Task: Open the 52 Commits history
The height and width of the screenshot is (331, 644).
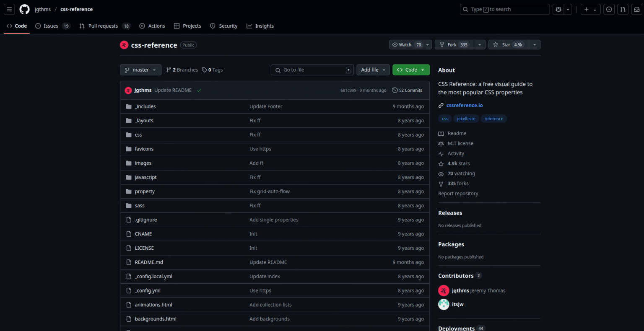Action: (x=407, y=91)
